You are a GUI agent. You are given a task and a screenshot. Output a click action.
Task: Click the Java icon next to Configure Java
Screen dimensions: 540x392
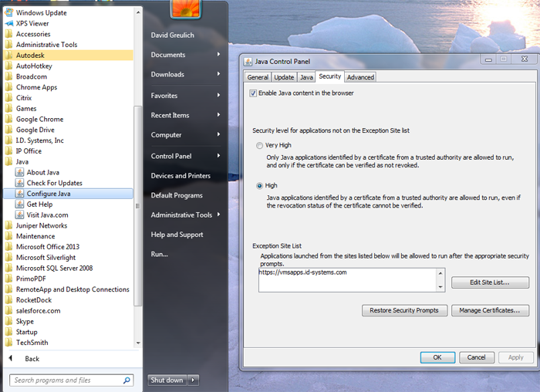pos(19,194)
